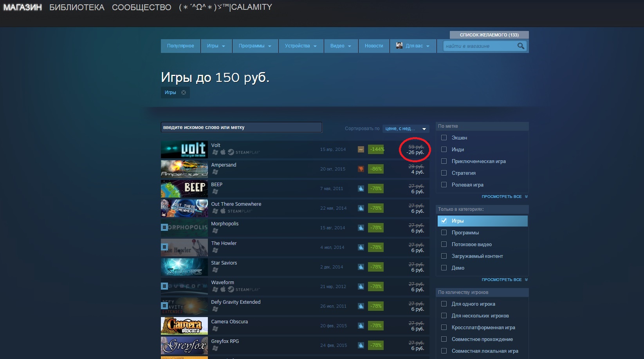
Task: Click the thumbs-up review icon for BEEP
Action: pyautogui.click(x=361, y=189)
